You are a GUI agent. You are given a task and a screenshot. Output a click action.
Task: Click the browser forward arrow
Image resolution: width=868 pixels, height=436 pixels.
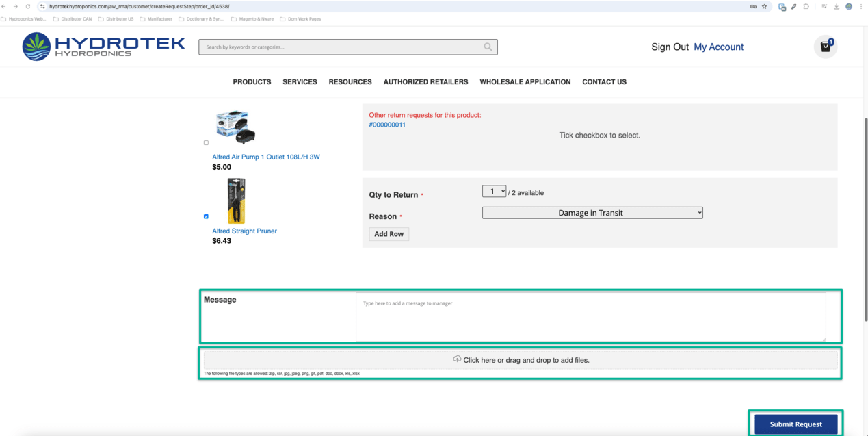point(16,6)
